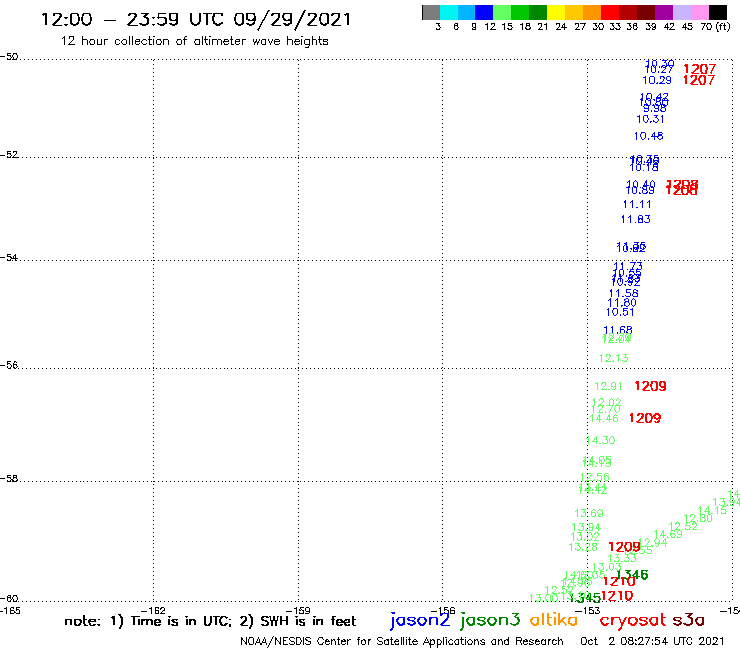Click the title '12:00 – 23:59 UTC 09/29/2021'
The image size is (740, 650).
196,19
